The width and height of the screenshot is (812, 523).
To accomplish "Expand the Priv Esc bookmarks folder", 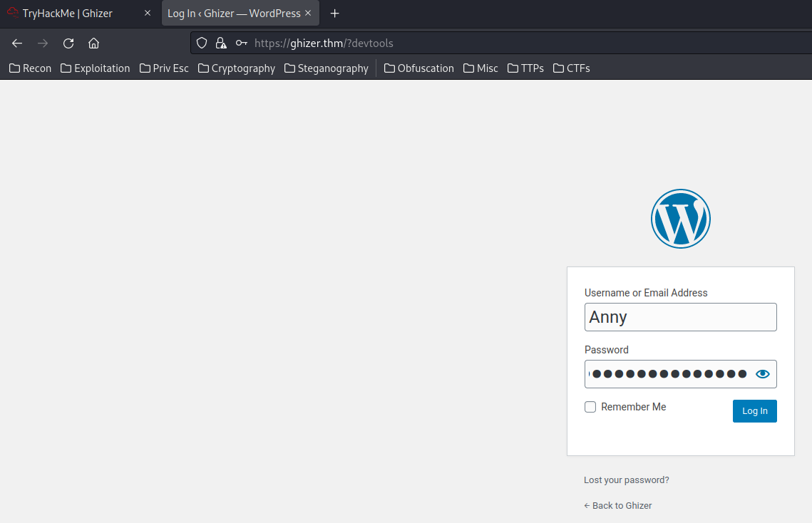I will [164, 68].
